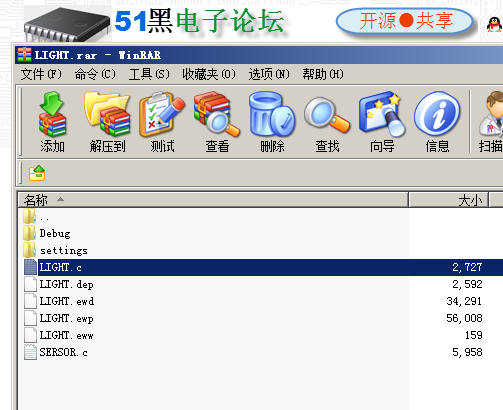Viewport: 503px width, 410px height.
Task: Open the File (文件) menu
Action: point(41,74)
